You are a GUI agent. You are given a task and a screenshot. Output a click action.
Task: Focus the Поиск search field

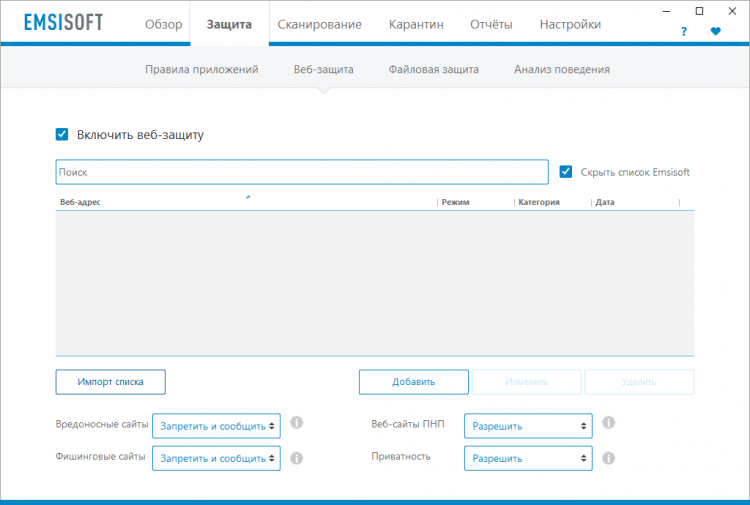click(x=302, y=172)
